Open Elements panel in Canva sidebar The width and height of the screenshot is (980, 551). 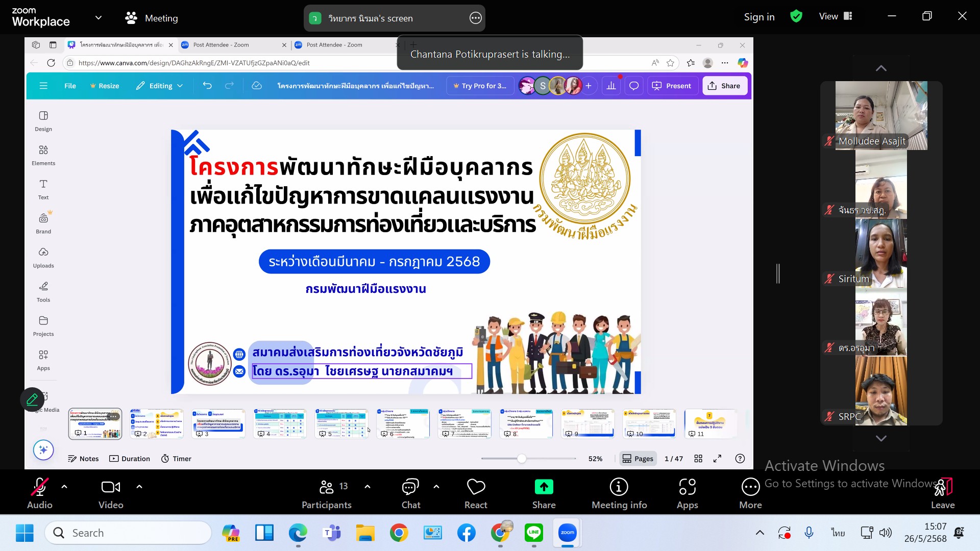tap(43, 155)
